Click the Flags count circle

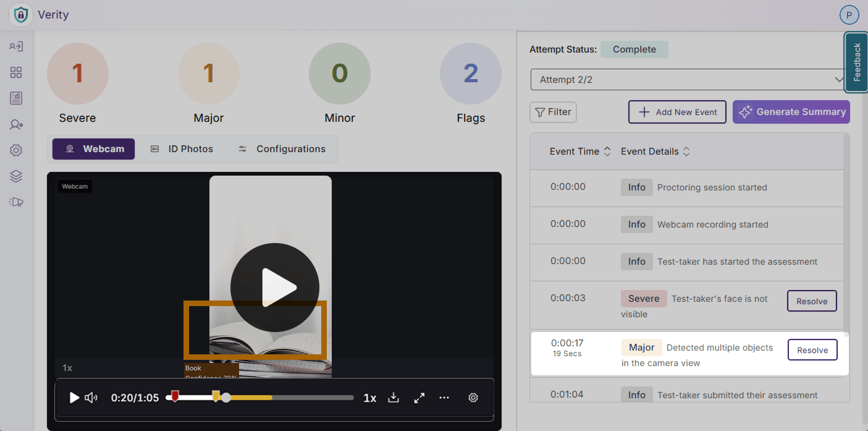[x=471, y=74]
